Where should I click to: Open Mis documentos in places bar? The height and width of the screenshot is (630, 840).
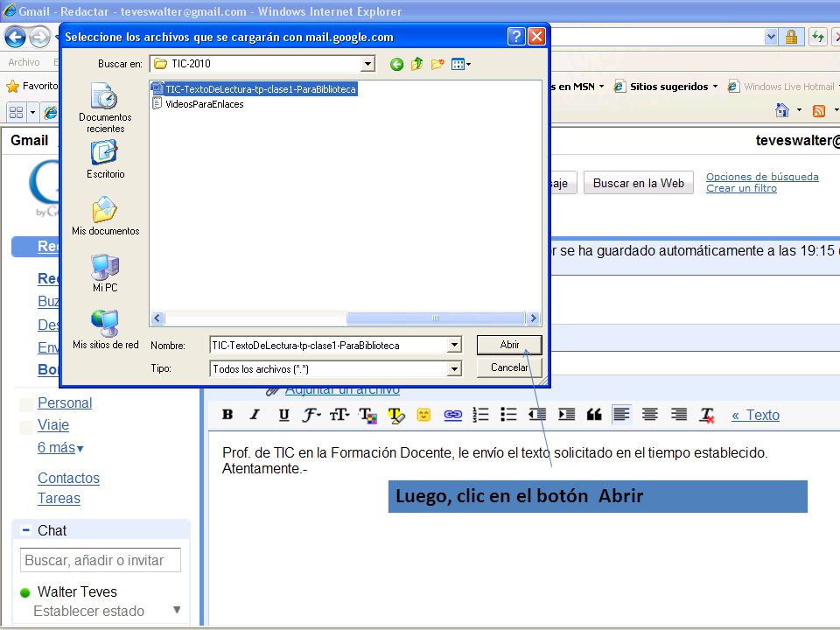(105, 216)
